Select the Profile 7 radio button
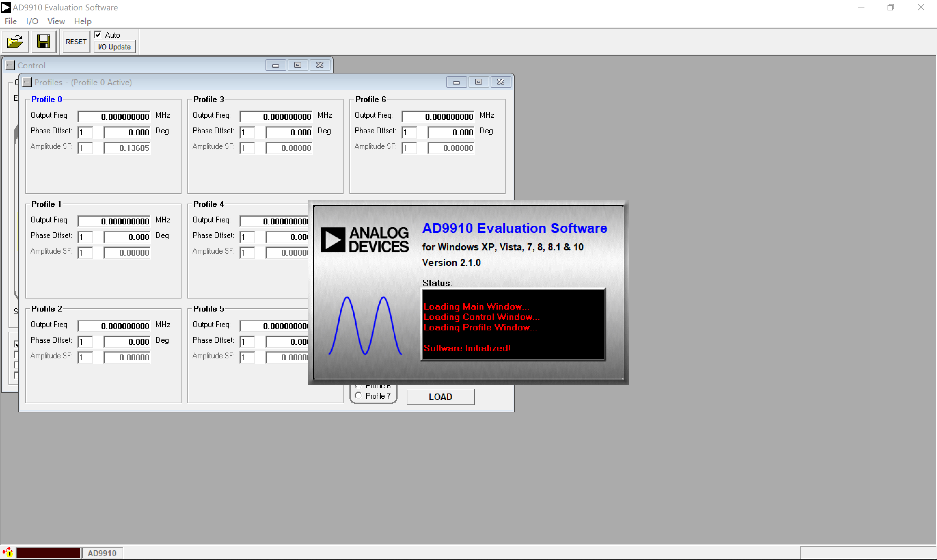The height and width of the screenshot is (560, 937). click(x=358, y=395)
